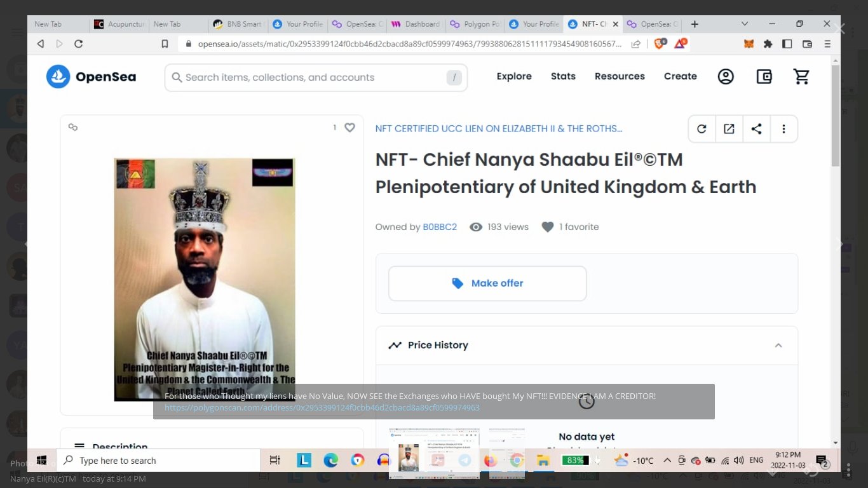This screenshot has height=488, width=868.
Task: Open the external link icon button
Action: 729,129
